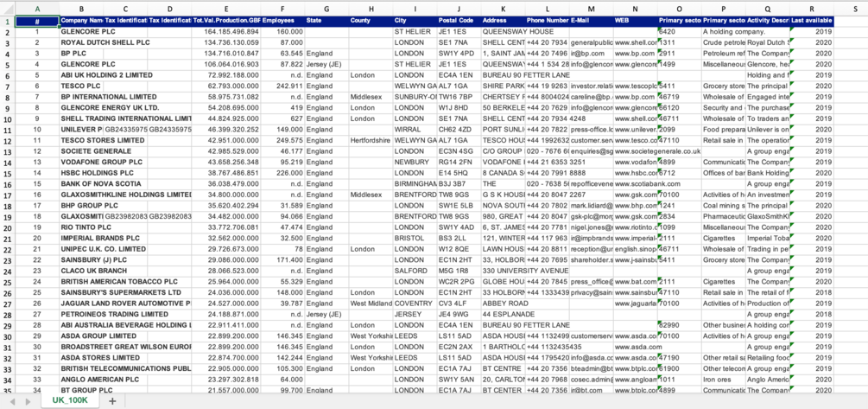Click city cell 'BRISTOL'
Image resolution: width=868 pixels, height=409 pixels.
coord(415,239)
